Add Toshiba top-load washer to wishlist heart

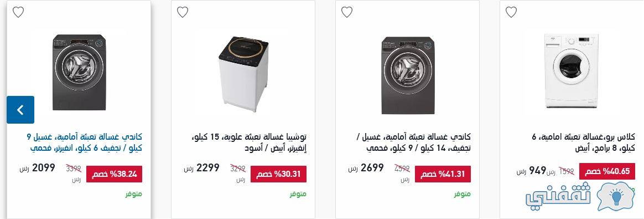coord(183,12)
